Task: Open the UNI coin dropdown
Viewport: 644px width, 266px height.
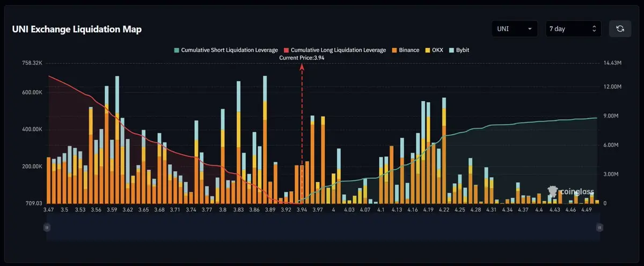Action: [515, 28]
